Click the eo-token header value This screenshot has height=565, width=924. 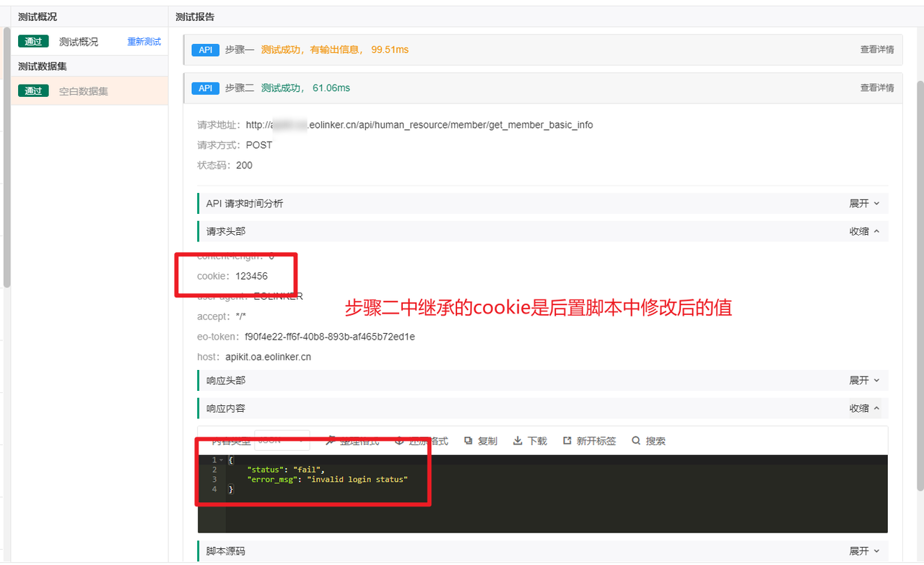(330, 337)
